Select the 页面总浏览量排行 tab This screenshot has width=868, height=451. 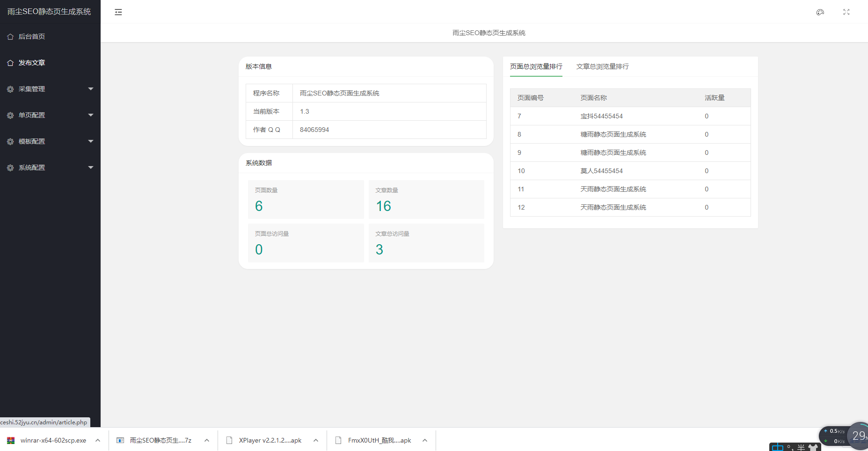pos(536,66)
